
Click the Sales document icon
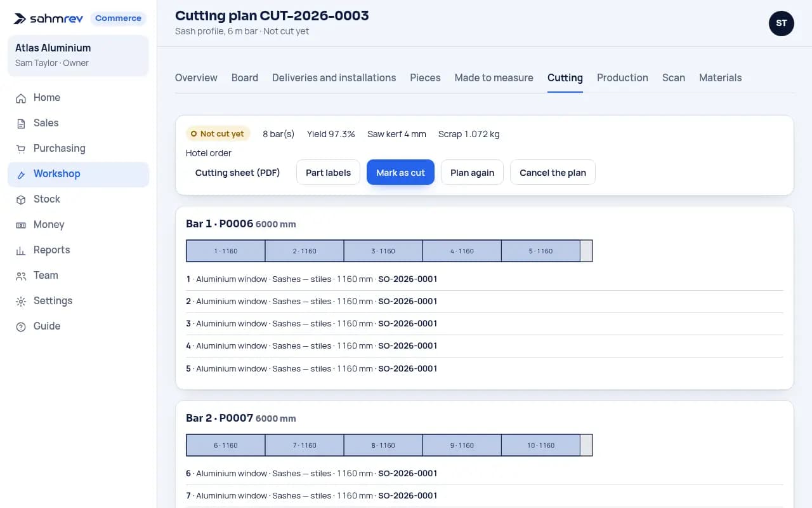21,123
